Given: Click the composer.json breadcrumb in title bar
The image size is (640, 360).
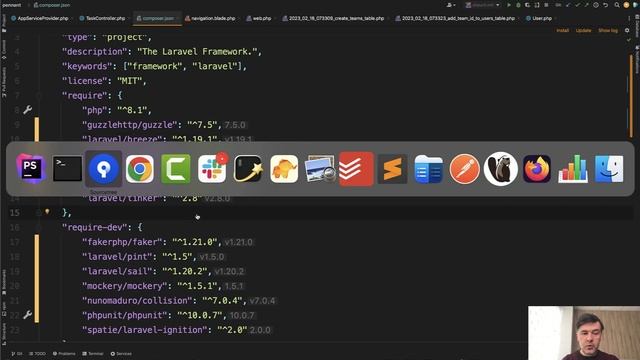Looking at the screenshot, I should coord(51,5).
